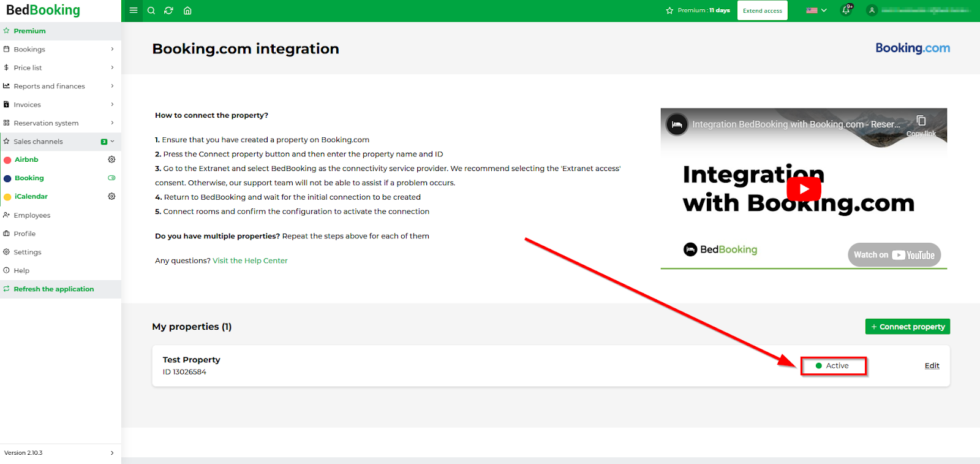Click the search magnifier icon
Image resolution: width=980 pixels, height=464 pixels.
[x=151, y=10]
